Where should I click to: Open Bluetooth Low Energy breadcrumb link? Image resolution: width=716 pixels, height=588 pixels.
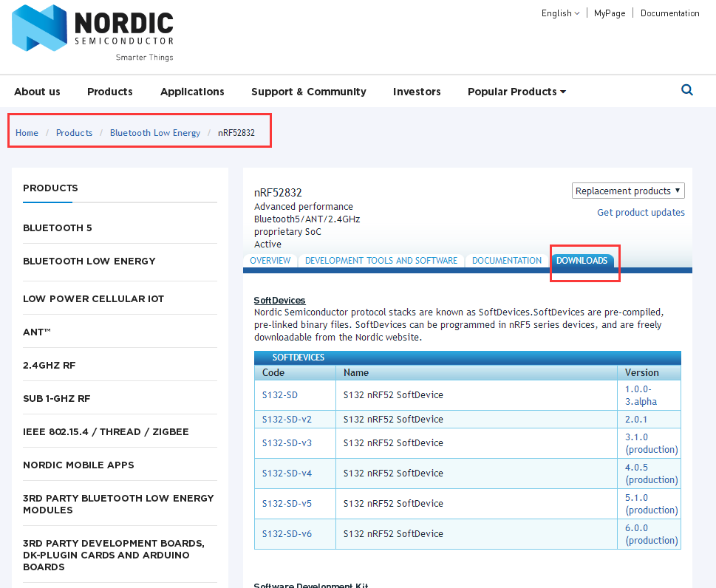tap(155, 133)
